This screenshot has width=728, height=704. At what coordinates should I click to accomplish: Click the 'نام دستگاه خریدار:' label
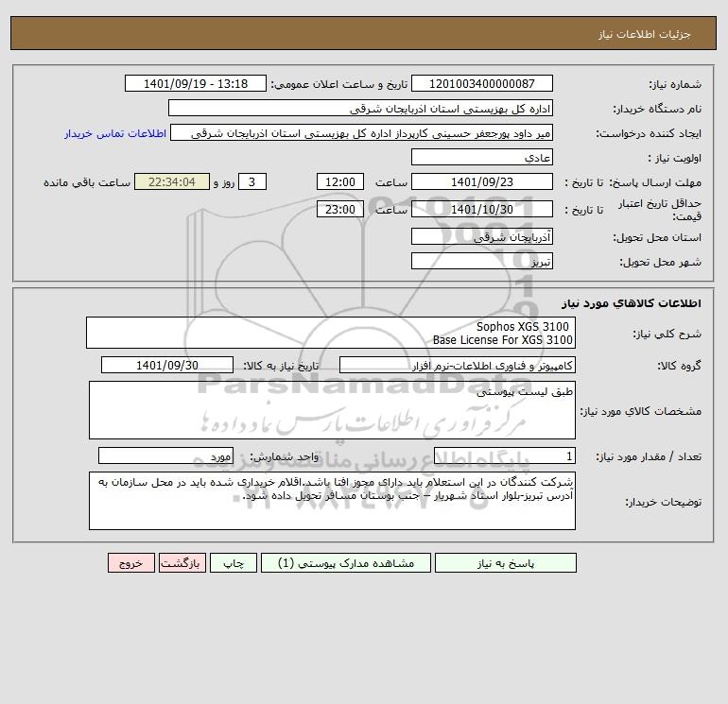(657, 109)
